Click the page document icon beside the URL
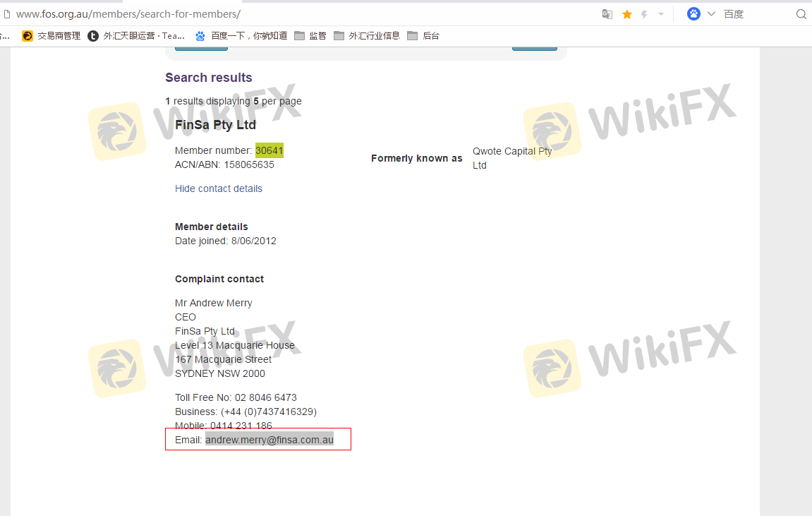812x516 pixels. point(7,14)
